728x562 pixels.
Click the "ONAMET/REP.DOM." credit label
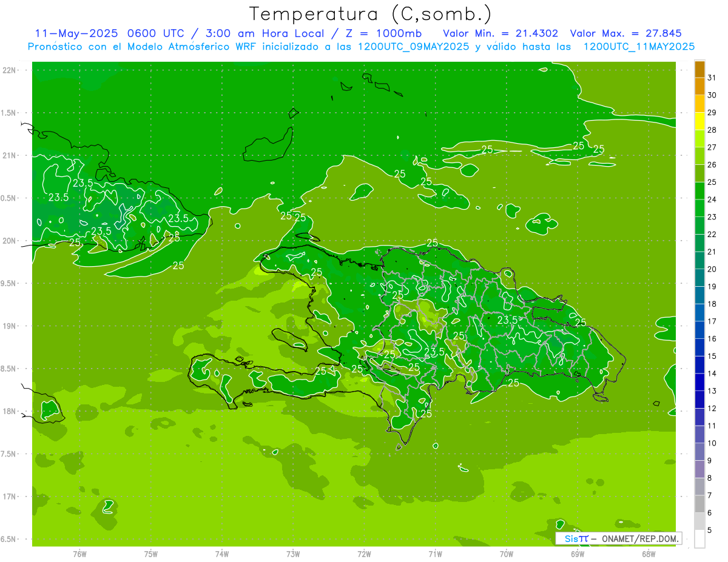tap(639, 538)
